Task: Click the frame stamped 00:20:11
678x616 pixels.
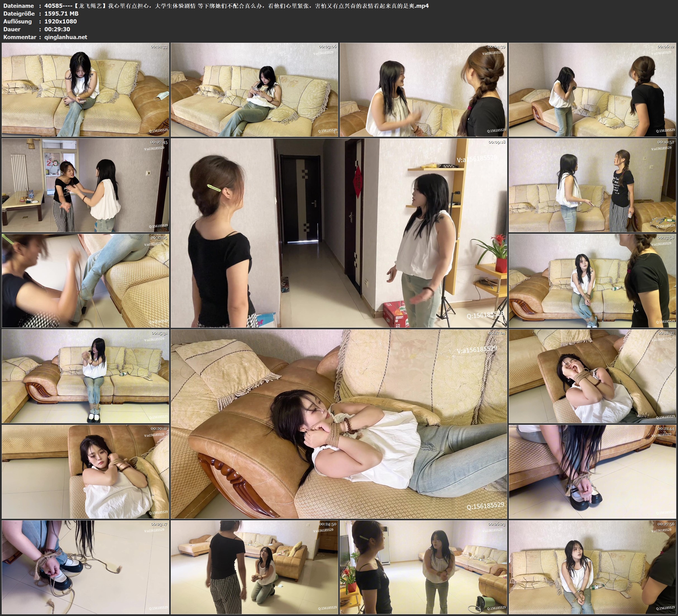Action: coord(85,472)
